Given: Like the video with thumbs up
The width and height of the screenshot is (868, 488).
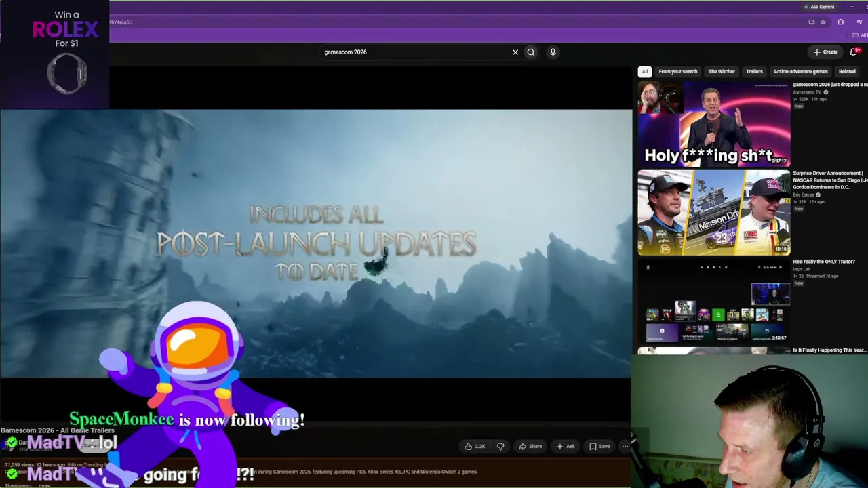Looking at the screenshot, I should pos(475,446).
